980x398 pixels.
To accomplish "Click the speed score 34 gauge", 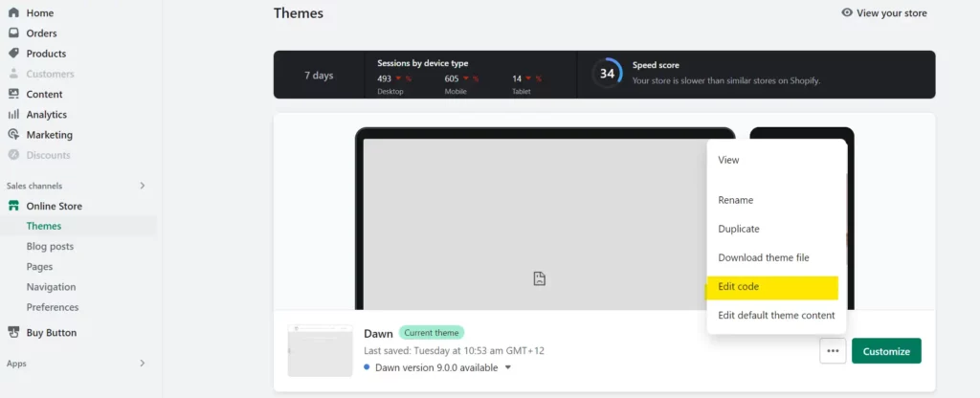I will tap(606, 74).
